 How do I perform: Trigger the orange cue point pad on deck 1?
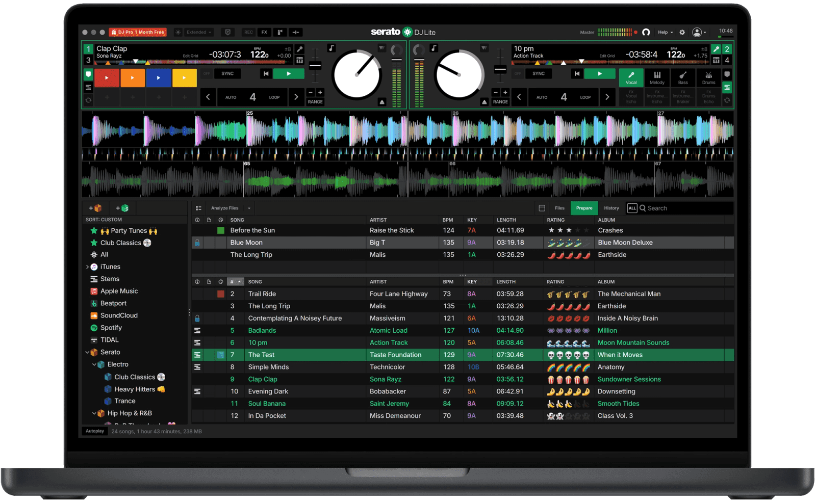(x=133, y=78)
